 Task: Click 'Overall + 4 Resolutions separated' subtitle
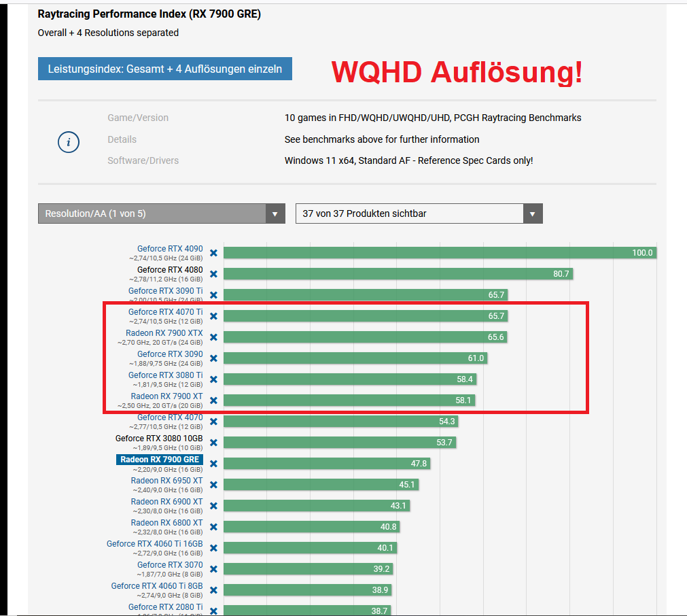point(108,33)
